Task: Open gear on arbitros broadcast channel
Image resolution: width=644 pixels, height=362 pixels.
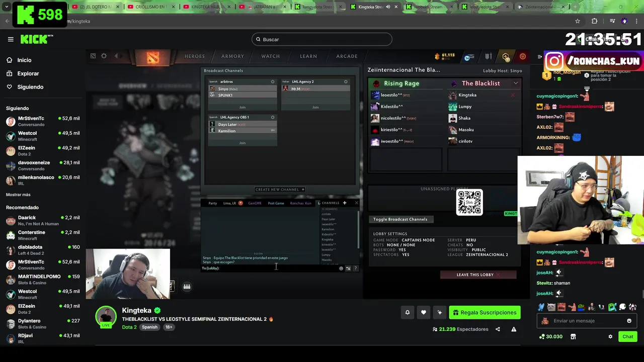Action: click(273, 81)
